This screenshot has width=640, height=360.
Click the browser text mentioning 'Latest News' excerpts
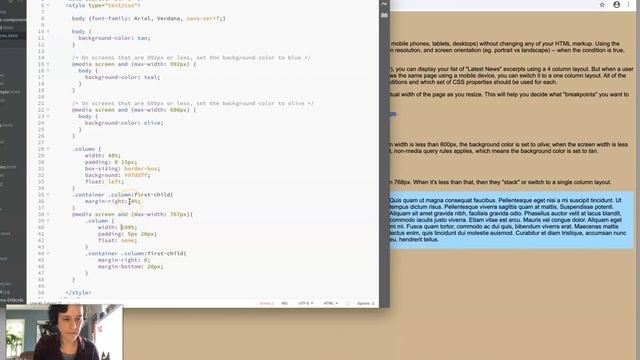(x=512, y=76)
